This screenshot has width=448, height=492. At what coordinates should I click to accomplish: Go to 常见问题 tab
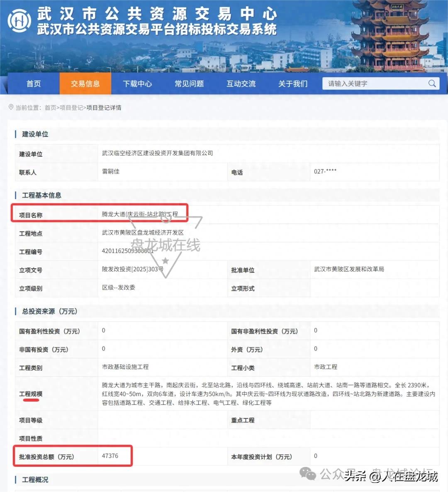(189, 83)
